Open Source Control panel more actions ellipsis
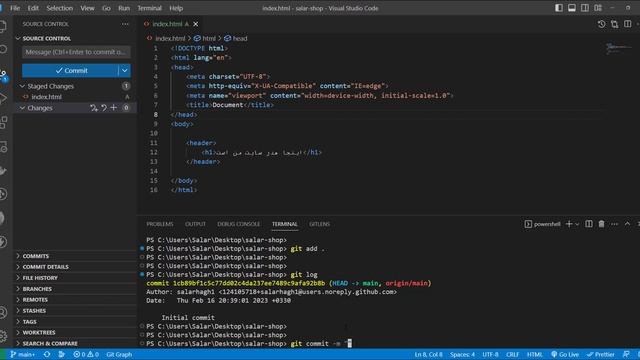 (x=125, y=24)
